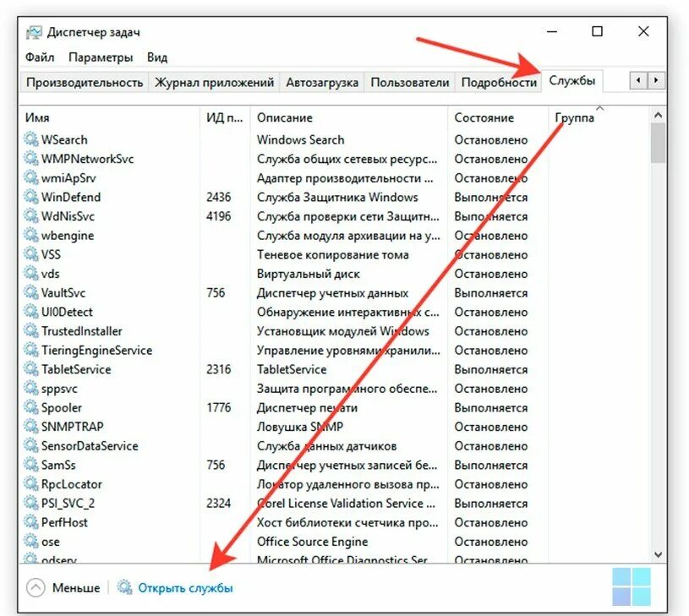Click the SamSs service gear icon

click(30, 465)
